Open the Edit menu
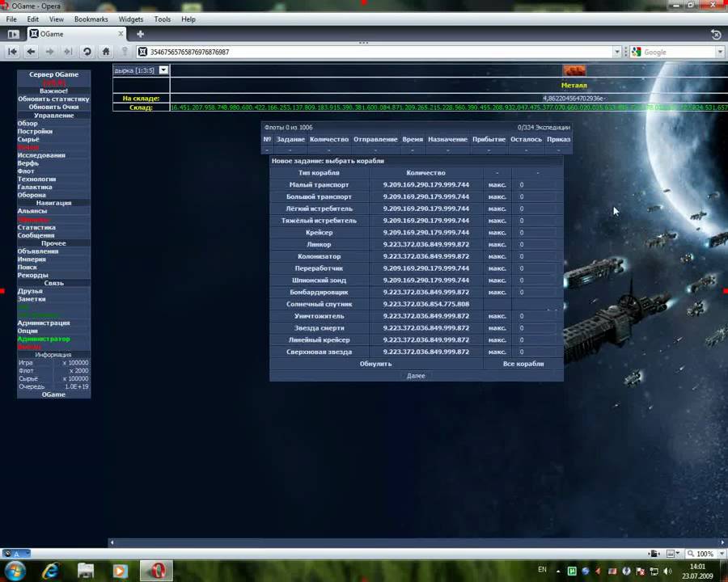This screenshot has height=582, width=728. click(32, 19)
